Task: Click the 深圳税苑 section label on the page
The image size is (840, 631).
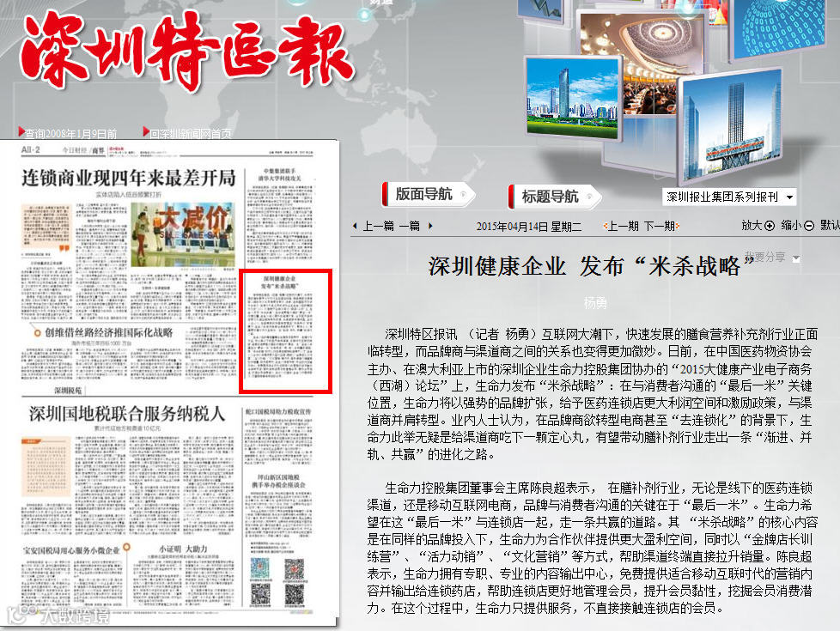Action: click(68, 391)
